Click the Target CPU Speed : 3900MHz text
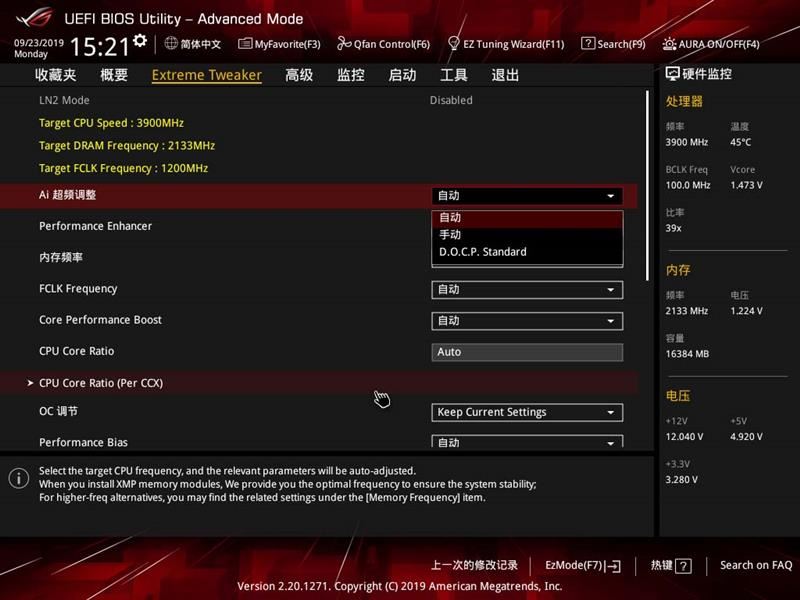This screenshot has height=600, width=800. [x=111, y=123]
